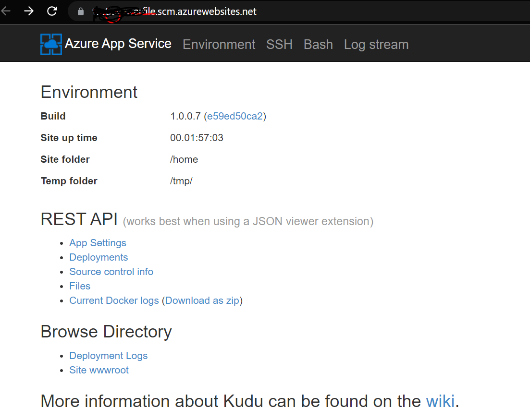Screen dimensions: 530x420
Task: Click the /tmp/ temp folder value
Action: 181,181
